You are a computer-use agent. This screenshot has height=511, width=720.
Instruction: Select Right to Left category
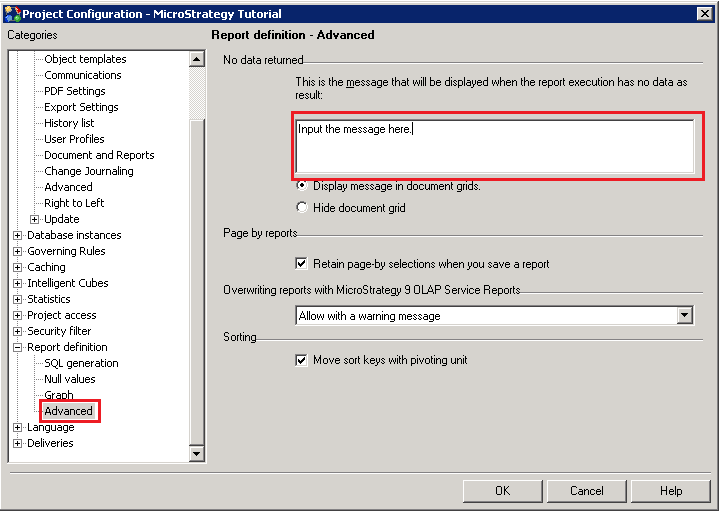(74, 203)
